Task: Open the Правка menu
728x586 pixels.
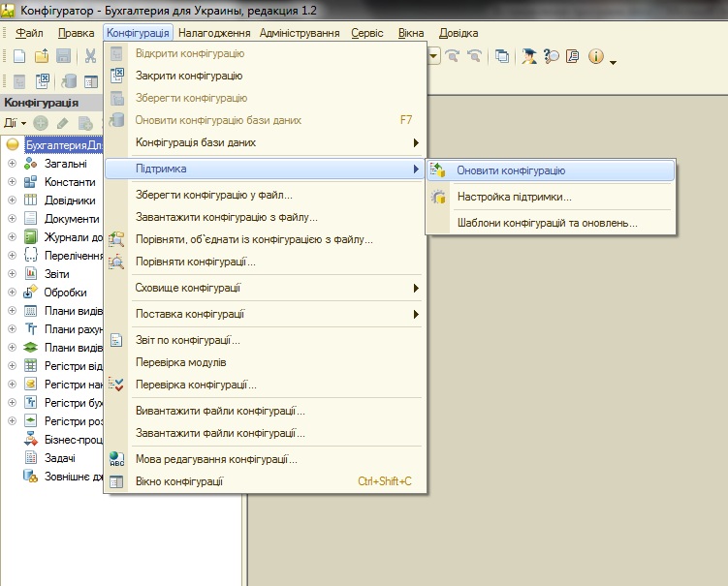Action: (x=77, y=33)
